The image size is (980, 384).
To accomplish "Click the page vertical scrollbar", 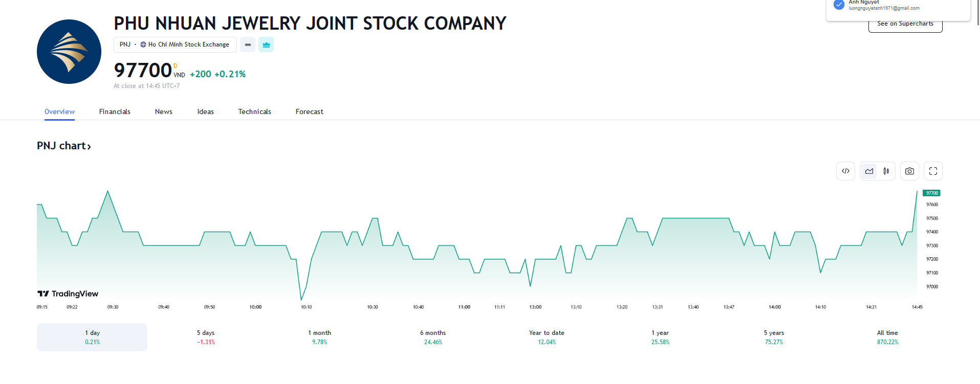I will (x=977, y=13).
